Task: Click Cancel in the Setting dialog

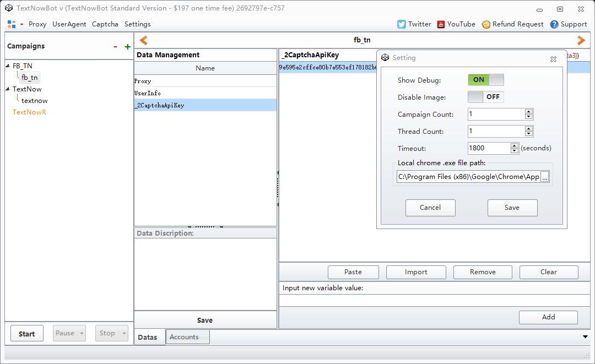Action: click(x=430, y=208)
